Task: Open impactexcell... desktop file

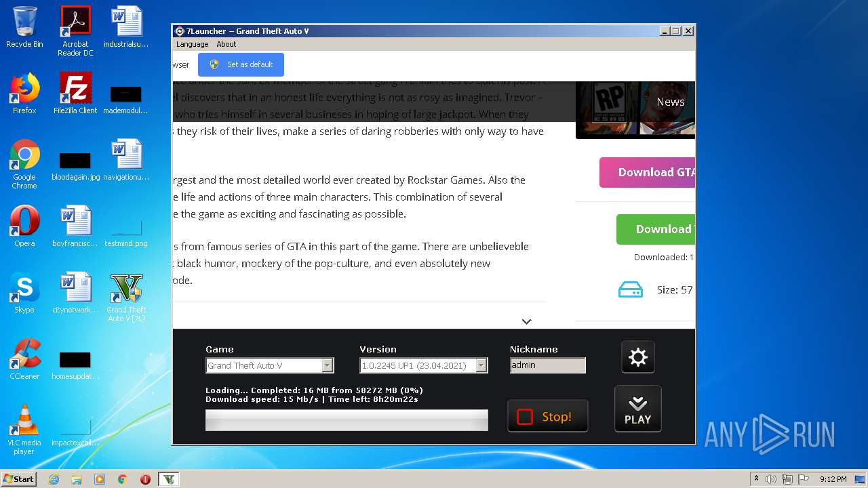Action: point(75,432)
